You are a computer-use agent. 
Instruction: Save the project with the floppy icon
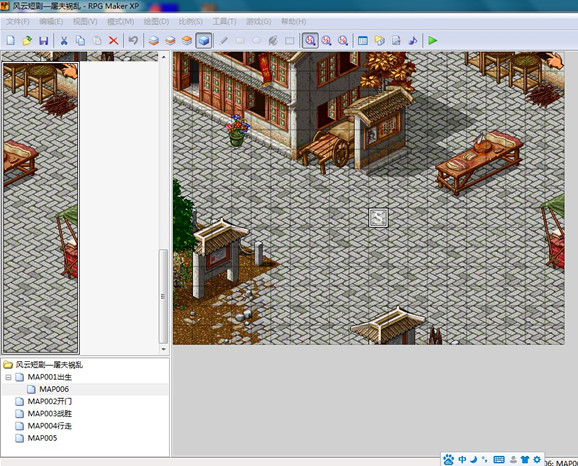pos(43,40)
